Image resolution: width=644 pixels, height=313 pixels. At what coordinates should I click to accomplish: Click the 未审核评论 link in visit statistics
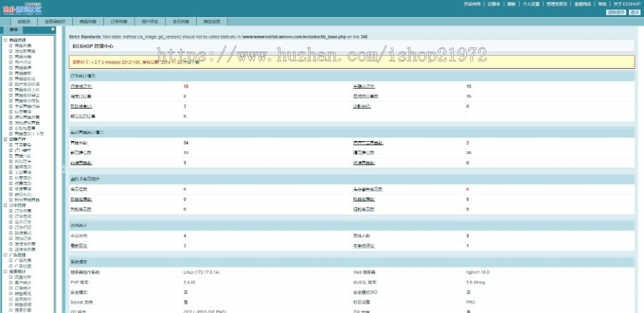pyautogui.click(x=364, y=246)
